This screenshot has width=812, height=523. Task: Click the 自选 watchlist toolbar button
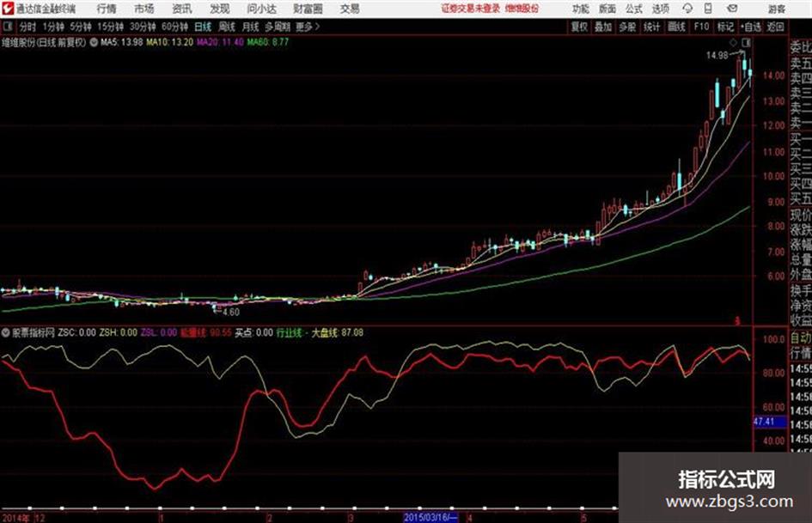coord(751,27)
